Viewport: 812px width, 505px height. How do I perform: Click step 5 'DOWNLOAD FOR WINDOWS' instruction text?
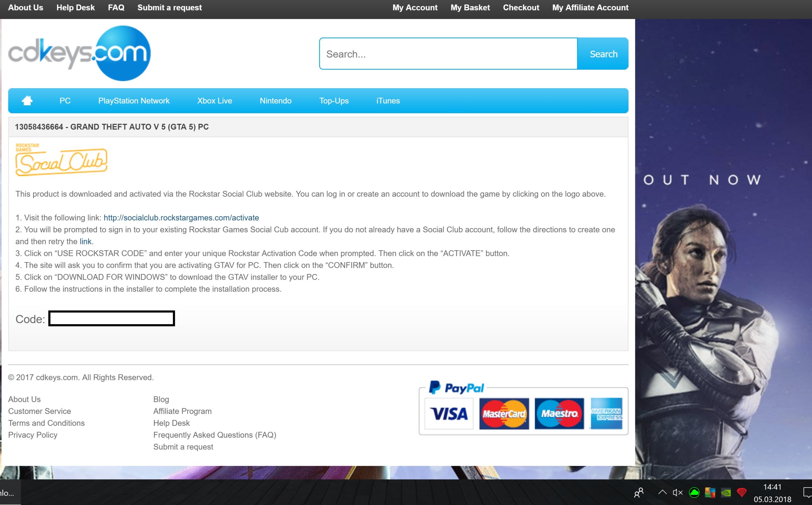[x=167, y=277]
